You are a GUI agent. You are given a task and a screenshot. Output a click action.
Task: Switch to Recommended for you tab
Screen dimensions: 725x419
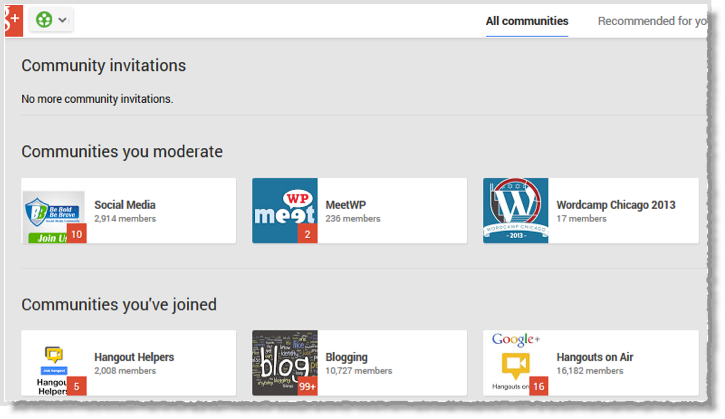[652, 21]
